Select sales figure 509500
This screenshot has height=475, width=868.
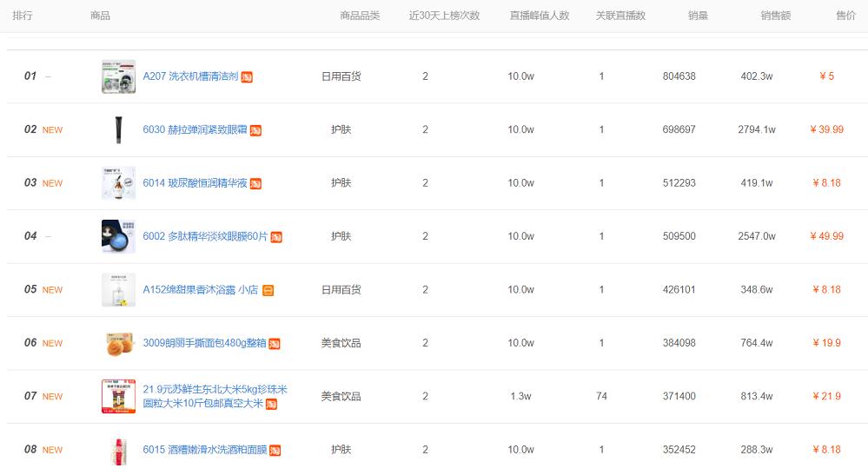tap(679, 236)
